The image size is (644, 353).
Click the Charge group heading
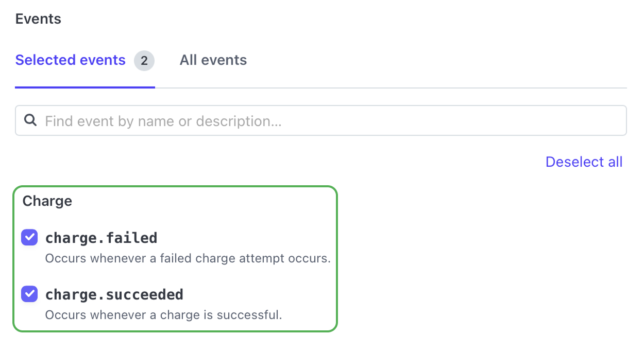click(47, 201)
